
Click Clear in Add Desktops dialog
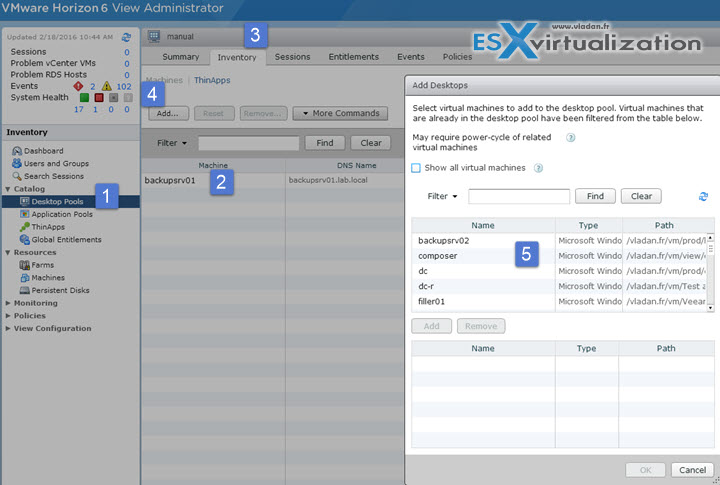click(641, 197)
